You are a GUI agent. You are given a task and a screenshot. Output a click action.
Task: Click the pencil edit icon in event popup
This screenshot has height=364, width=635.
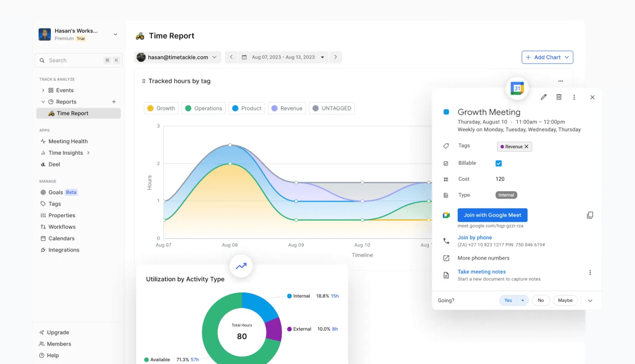544,97
